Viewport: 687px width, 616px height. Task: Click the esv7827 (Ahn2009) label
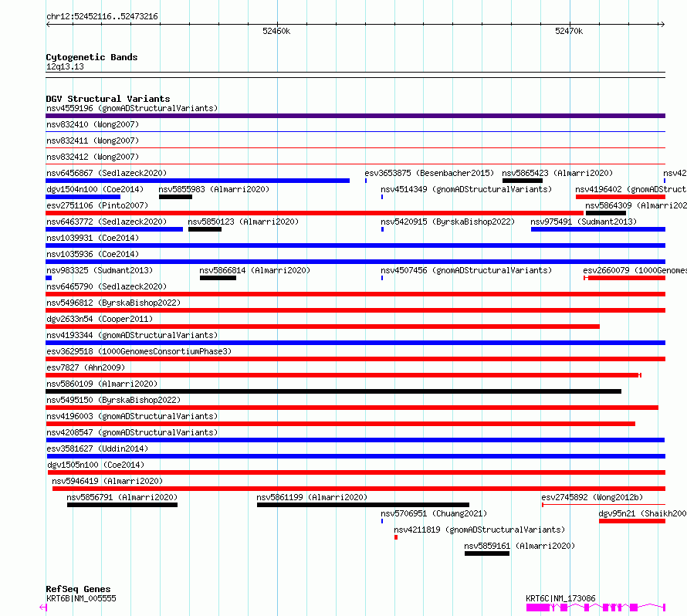[86, 367]
